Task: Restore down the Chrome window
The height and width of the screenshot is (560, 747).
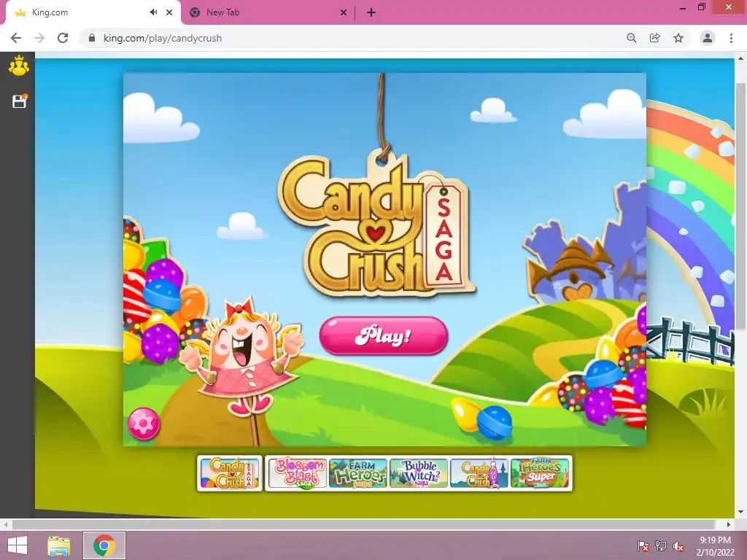Action: point(701,7)
